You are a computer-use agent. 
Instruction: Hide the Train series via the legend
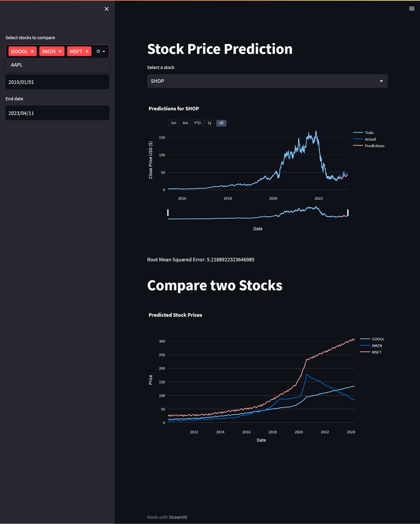tap(369, 132)
